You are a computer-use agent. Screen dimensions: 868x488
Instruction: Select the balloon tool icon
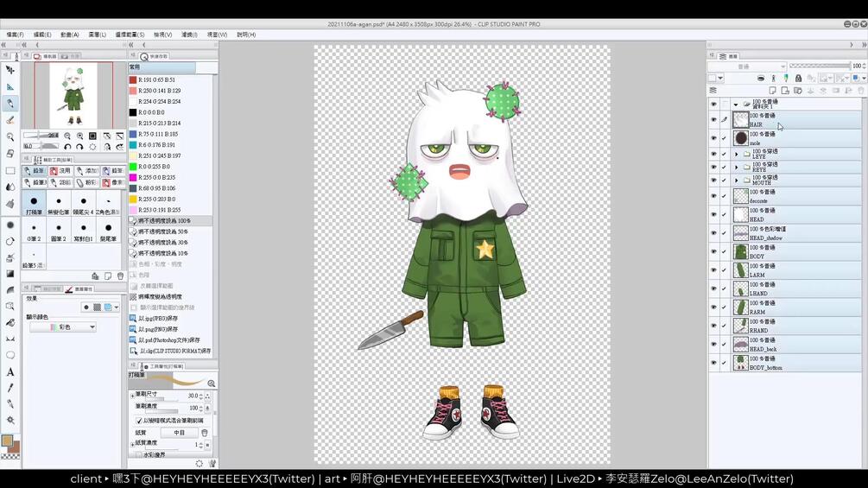point(10,355)
